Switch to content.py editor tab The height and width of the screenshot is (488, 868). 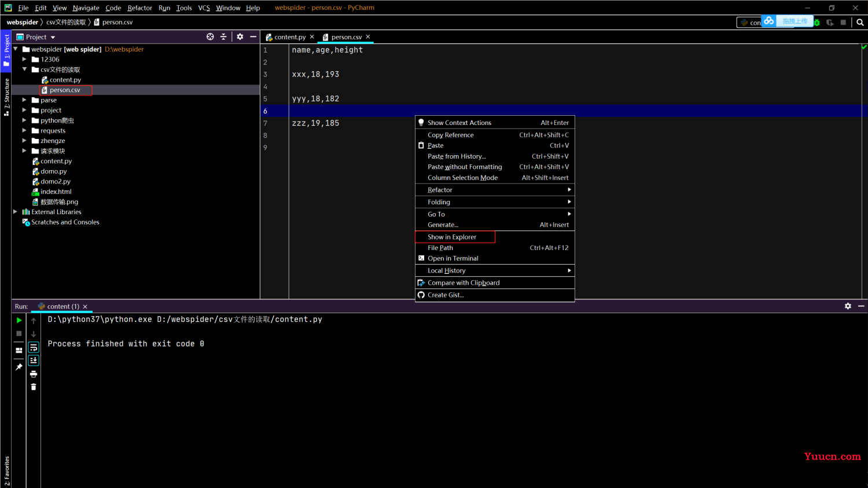(290, 37)
